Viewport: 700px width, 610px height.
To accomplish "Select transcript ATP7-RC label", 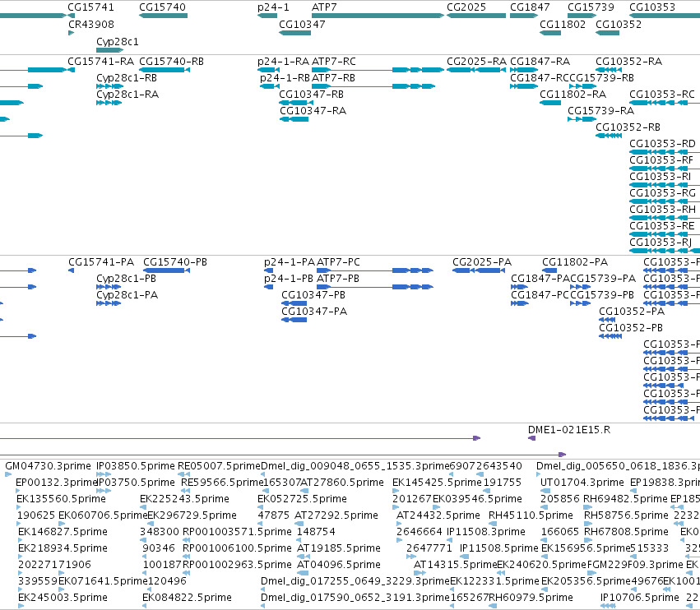I will [x=334, y=62].
